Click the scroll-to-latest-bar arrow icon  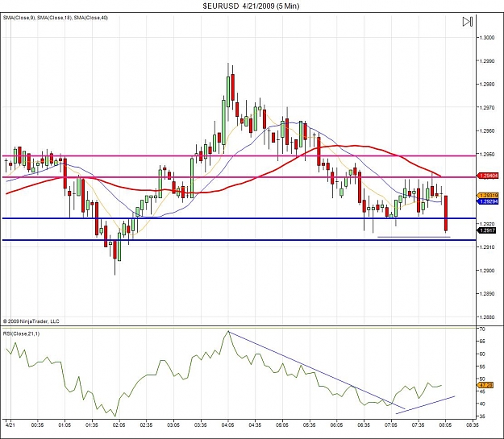pyautogui.click(x=468, y=22)
